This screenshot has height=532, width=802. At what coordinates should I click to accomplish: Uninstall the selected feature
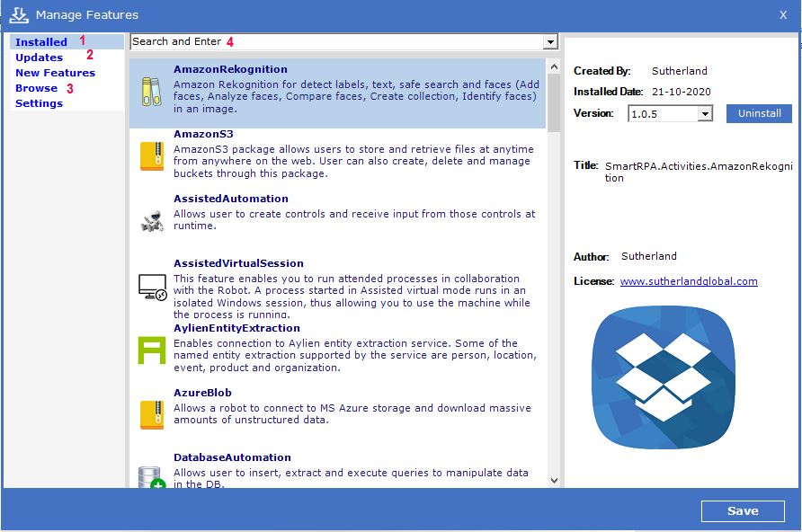759,114
